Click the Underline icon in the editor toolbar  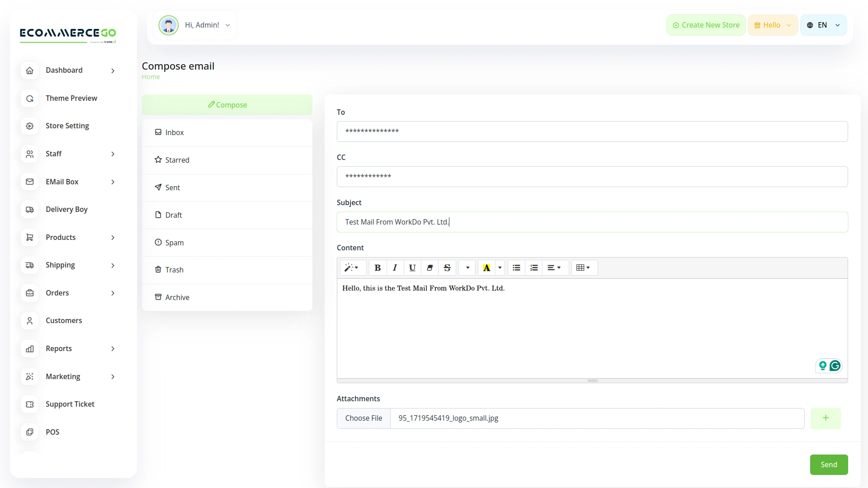point(412,267)
